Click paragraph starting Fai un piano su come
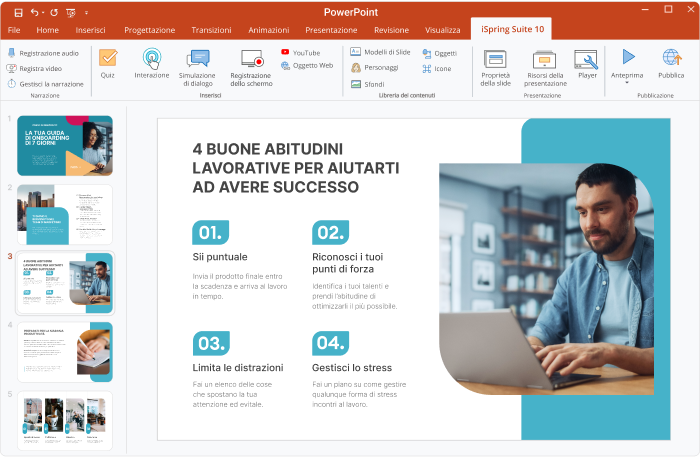 click(359, 394)
